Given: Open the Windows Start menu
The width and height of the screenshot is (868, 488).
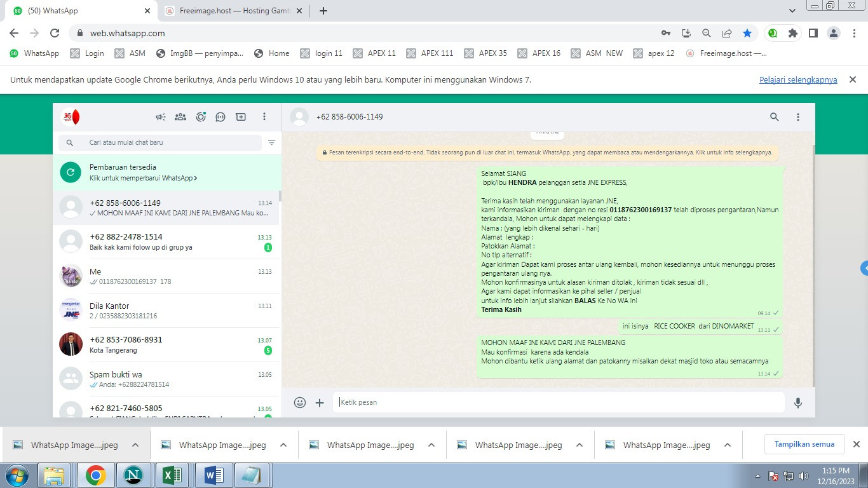Looking at the screenshot, I should click(16, 475).
